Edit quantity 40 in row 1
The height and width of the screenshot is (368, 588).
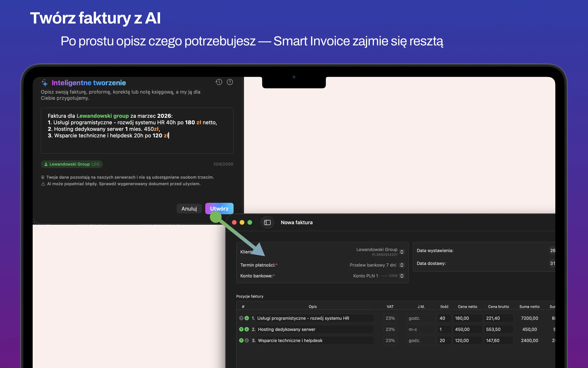click(x=444, y=318)
